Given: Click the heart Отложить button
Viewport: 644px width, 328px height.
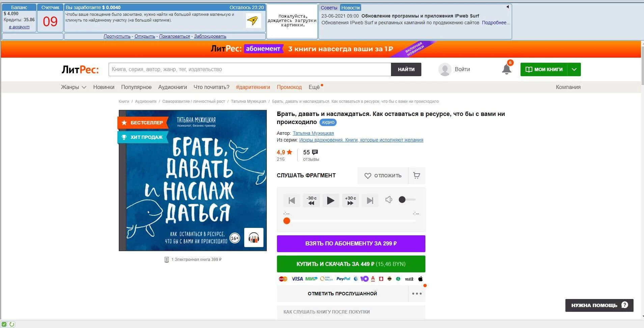Looking at the screenshot, I should click(383, 175).
